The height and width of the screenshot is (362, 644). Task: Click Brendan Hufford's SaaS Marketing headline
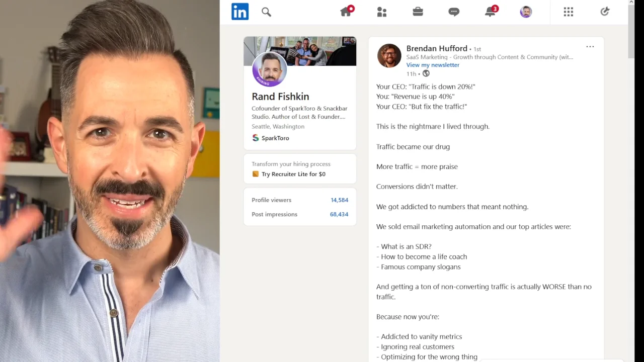[x=490, y=57]
